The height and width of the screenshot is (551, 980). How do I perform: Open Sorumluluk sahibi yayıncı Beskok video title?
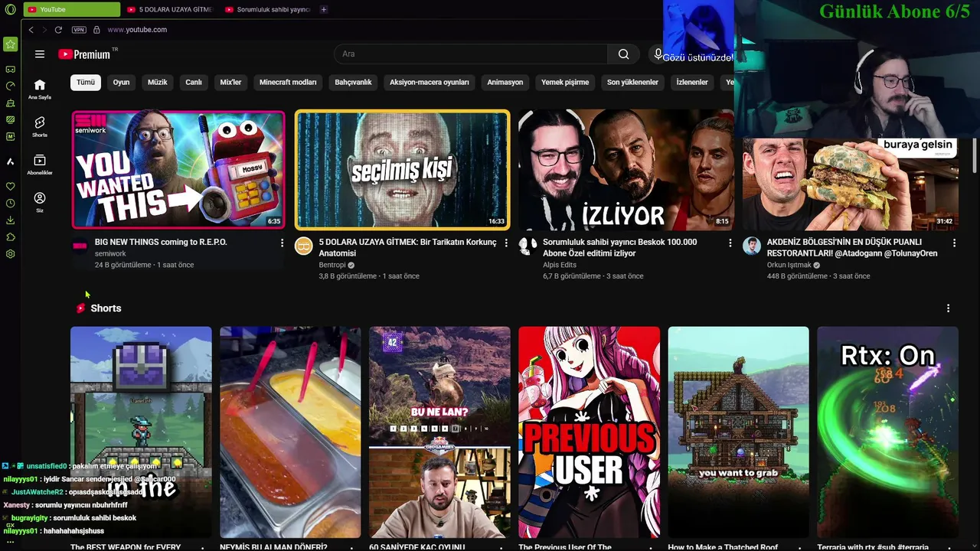point(620,247)
